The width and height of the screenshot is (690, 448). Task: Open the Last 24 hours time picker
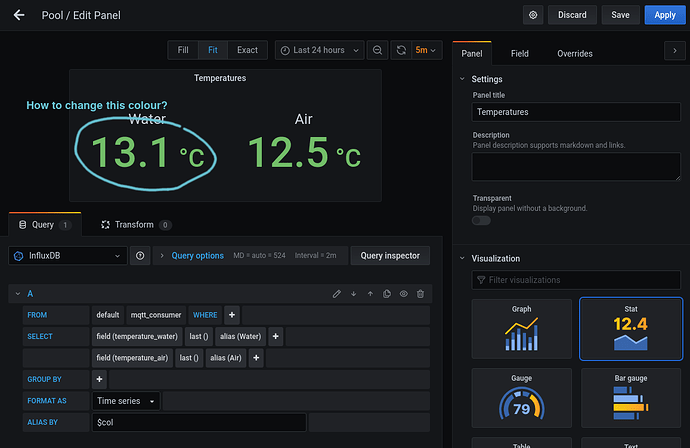[x=317, y=50]
